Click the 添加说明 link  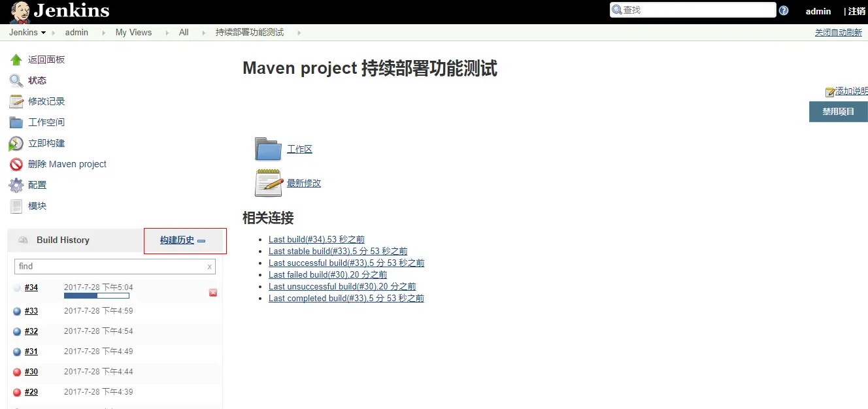pos(852,91)
